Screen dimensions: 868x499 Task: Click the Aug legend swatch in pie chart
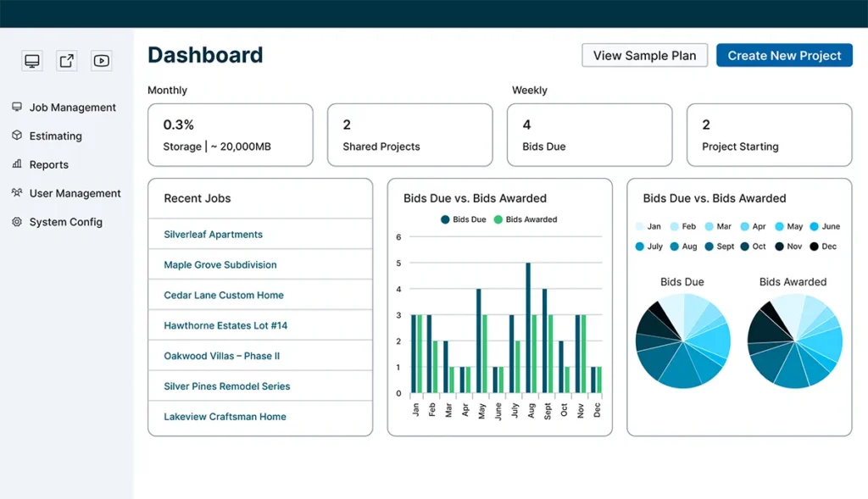[674, 247]
